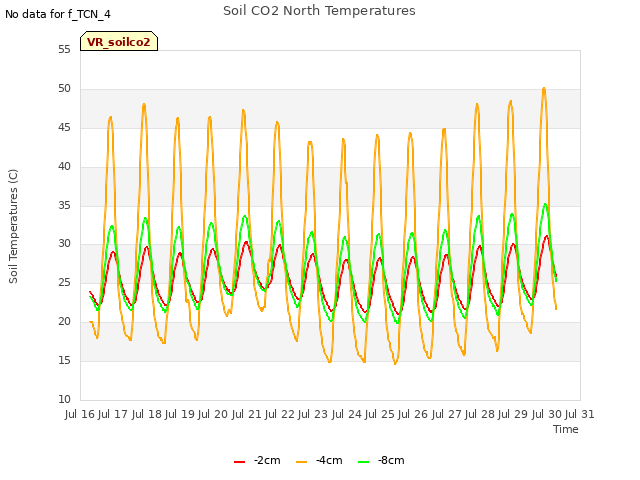Click the 'Jul 30' x-axis tick label

coord(547,414)
